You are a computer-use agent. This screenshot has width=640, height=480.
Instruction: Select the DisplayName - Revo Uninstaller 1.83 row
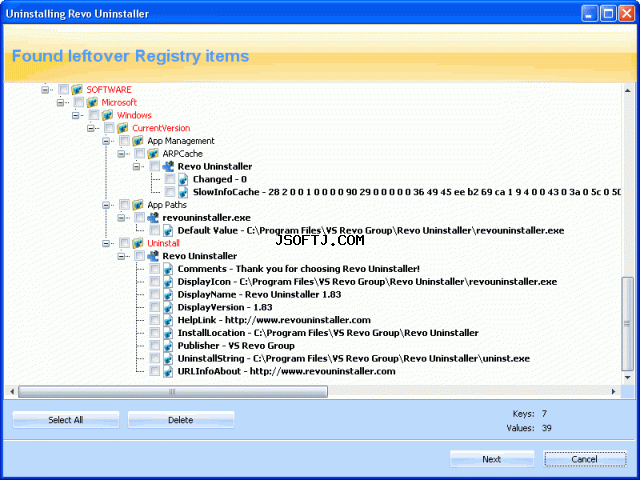point(260,294)
